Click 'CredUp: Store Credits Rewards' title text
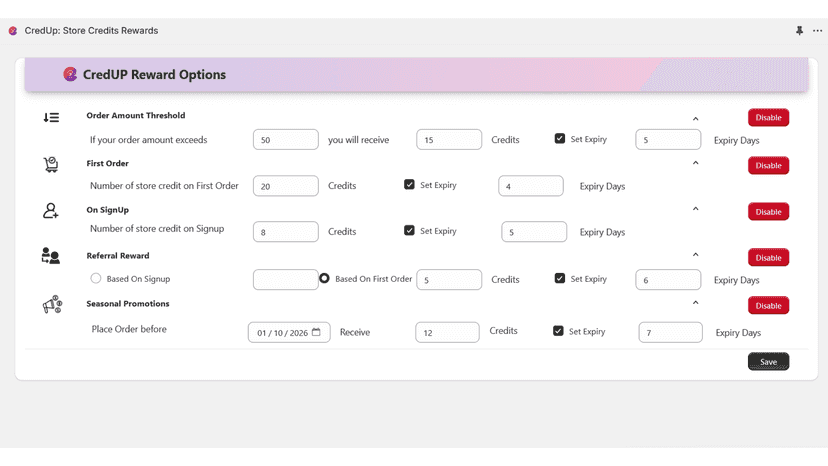Image resolution: width=828 pixels, height=466 pixels. tap(91, 31)
